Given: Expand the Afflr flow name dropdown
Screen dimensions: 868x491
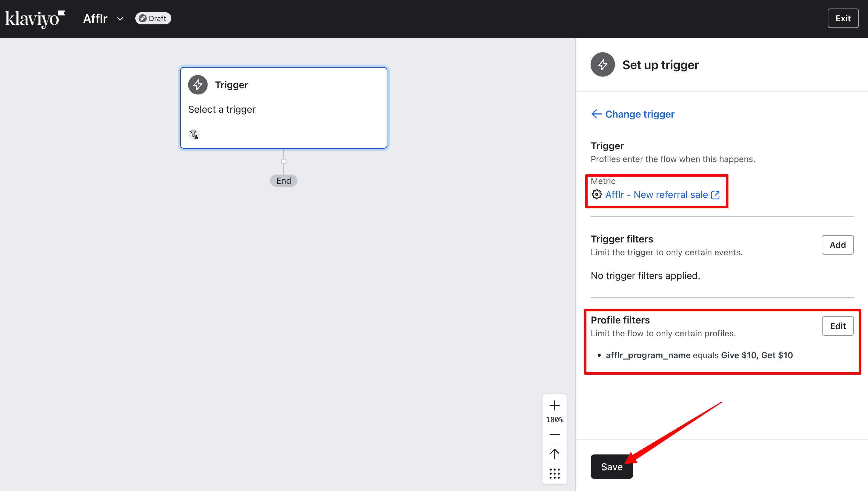Looking at the screenshot, I should click(120, 19).
